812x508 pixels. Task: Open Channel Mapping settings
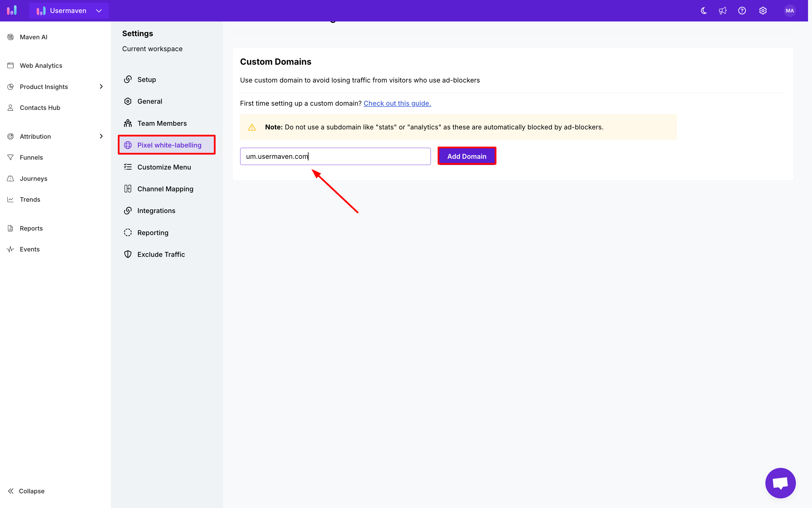165,189
